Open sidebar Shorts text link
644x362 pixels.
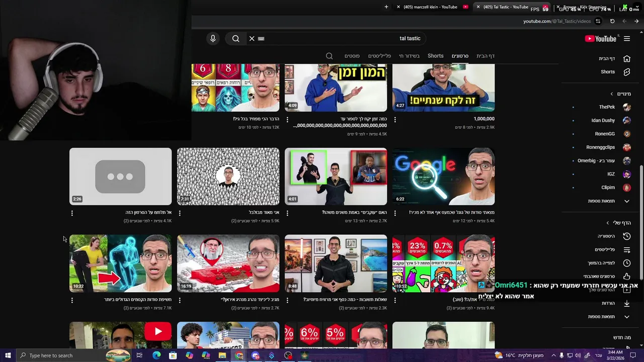608,72
